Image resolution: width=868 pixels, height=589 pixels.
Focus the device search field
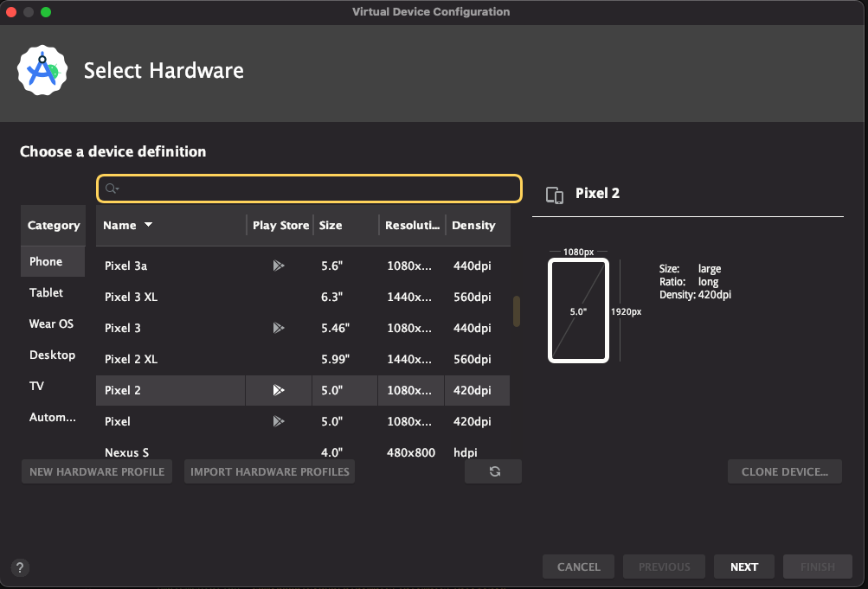tap(310, 189)
